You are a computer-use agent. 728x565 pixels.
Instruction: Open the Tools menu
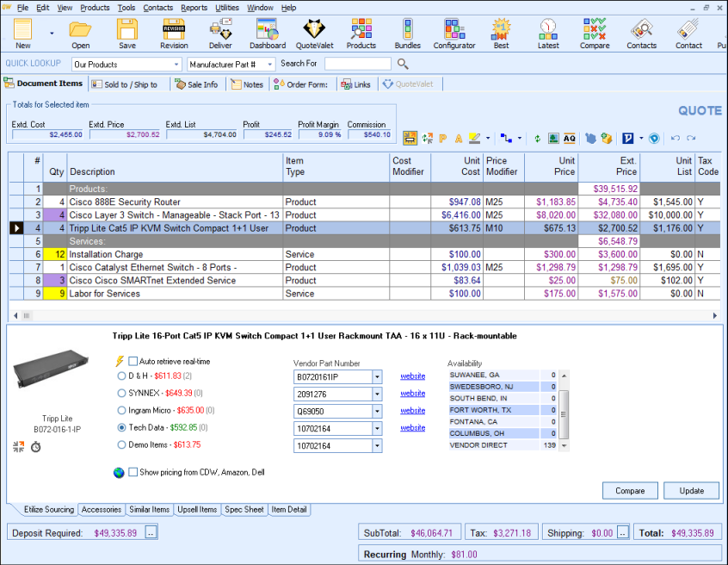[126, 8]
